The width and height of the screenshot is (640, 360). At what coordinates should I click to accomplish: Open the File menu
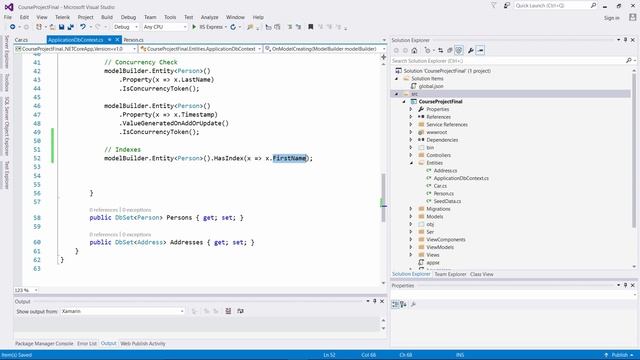[8, 17]
